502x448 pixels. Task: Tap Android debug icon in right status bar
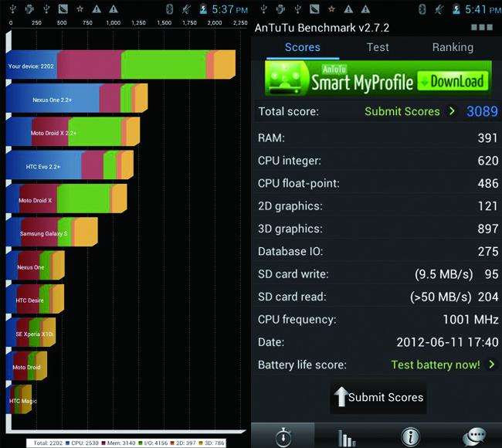click(x=281, y=9)
